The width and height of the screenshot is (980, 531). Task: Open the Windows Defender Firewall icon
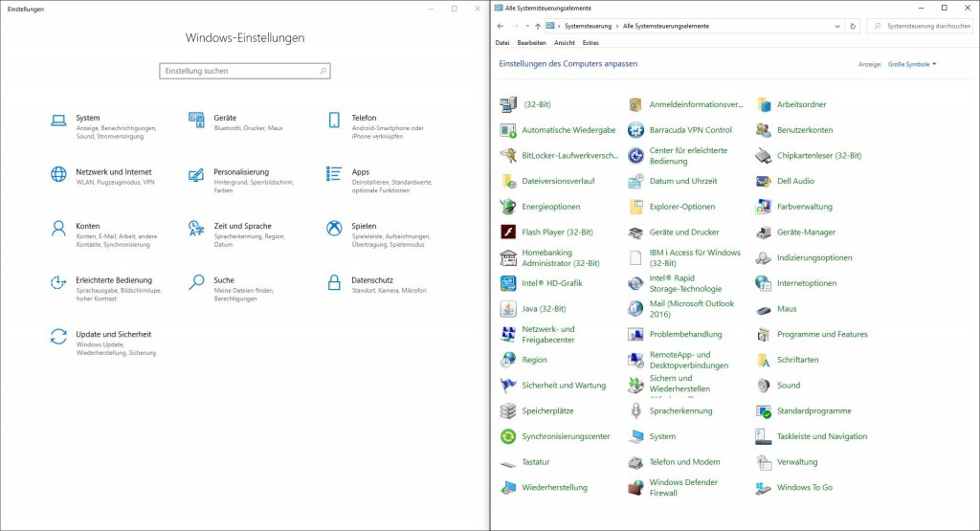tap(635, 487)
